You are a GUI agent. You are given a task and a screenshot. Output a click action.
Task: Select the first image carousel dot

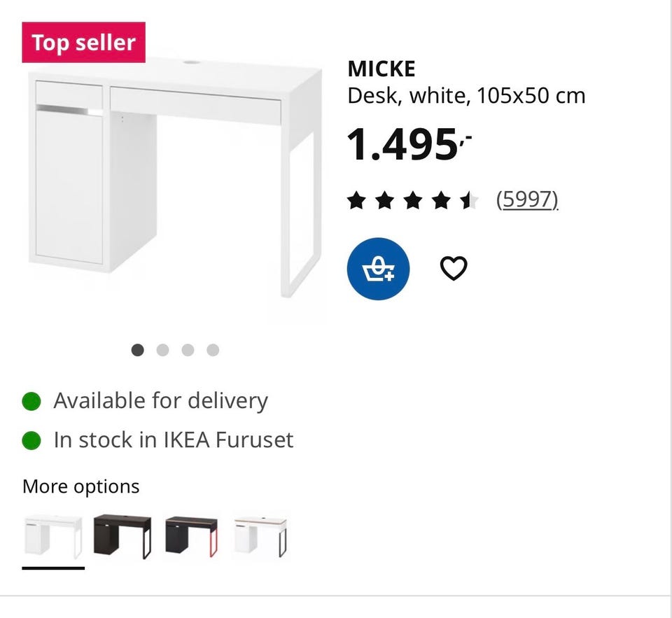tap(138, 350)
